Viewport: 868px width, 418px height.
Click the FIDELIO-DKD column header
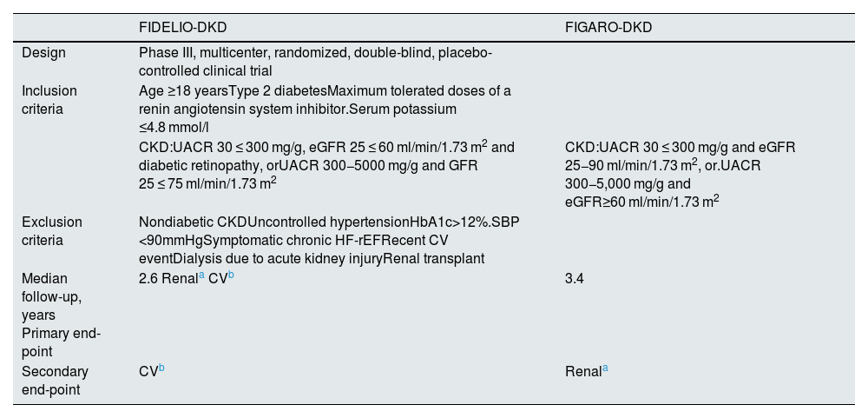point(182,28)
